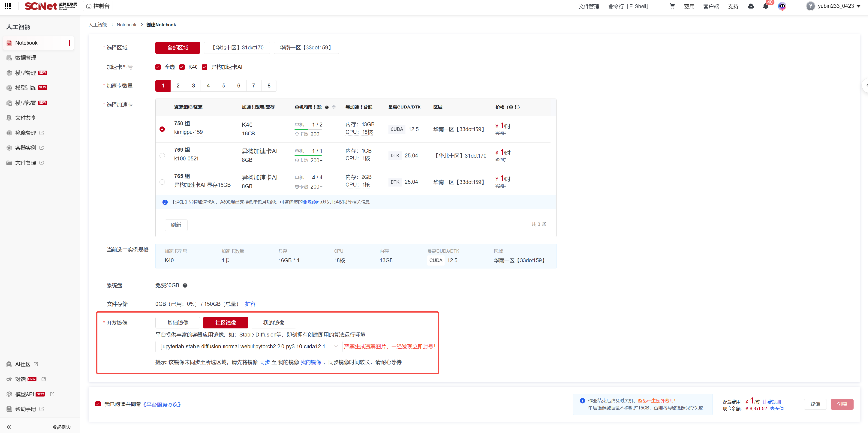868x433 pixels.
Task: Collapse the sidebar with double-arrow icon
Action: coord(9,427)
